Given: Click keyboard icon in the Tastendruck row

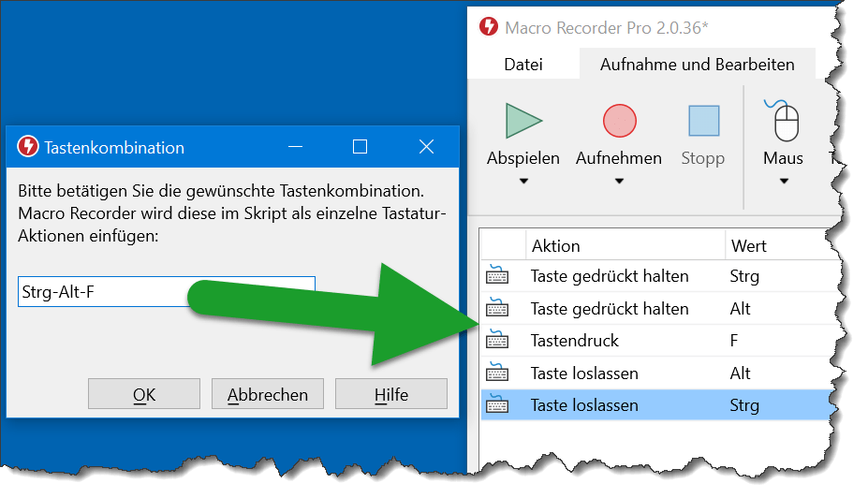Looking at the screenshot, I should click(x=496, y=339).
